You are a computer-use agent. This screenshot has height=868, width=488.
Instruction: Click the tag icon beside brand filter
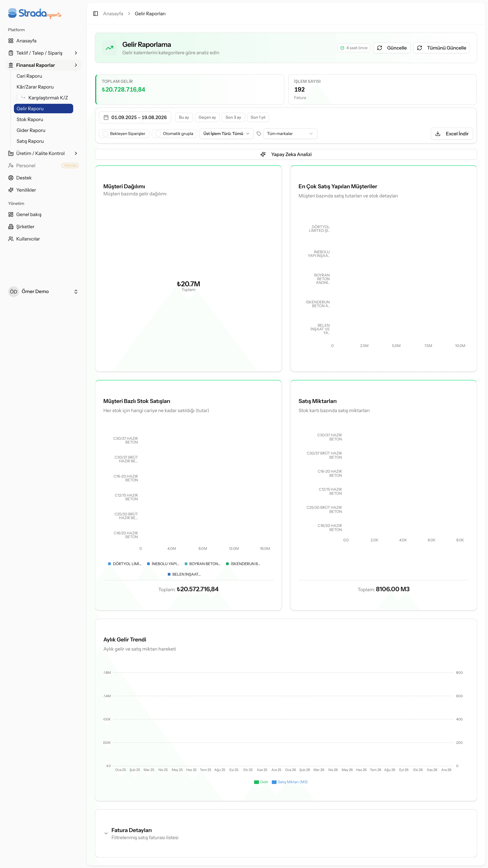point(259,134)
